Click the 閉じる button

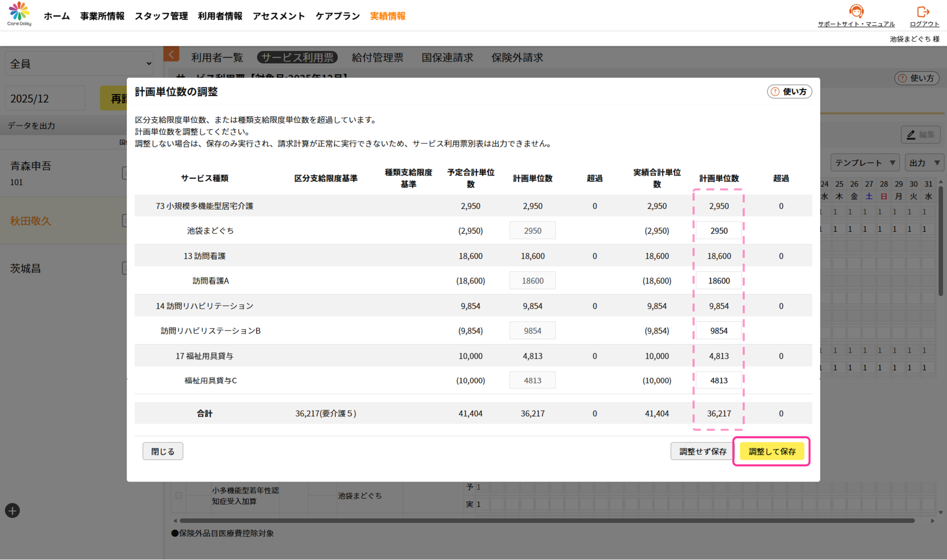click(x=163, y=451)
